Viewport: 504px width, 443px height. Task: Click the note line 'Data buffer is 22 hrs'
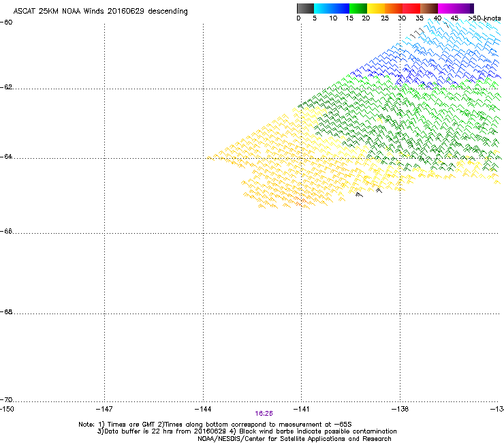[247, 431]
